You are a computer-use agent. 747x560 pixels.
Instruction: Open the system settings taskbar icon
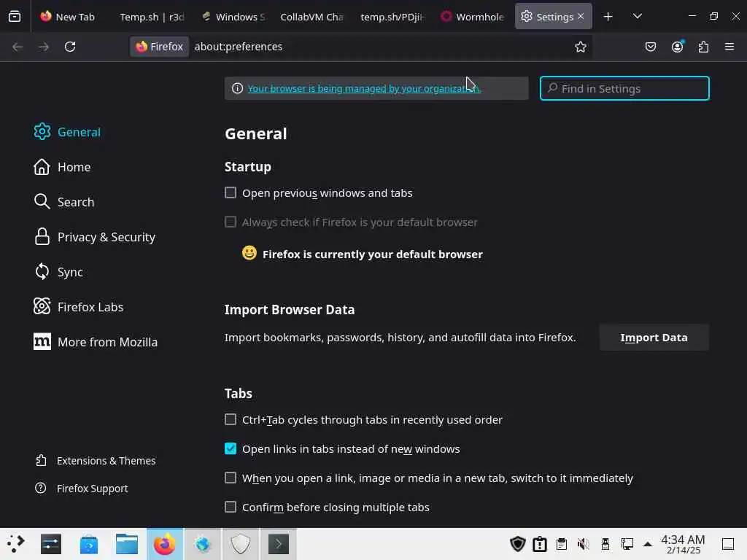pyautogui.click(x=51, y=544)
